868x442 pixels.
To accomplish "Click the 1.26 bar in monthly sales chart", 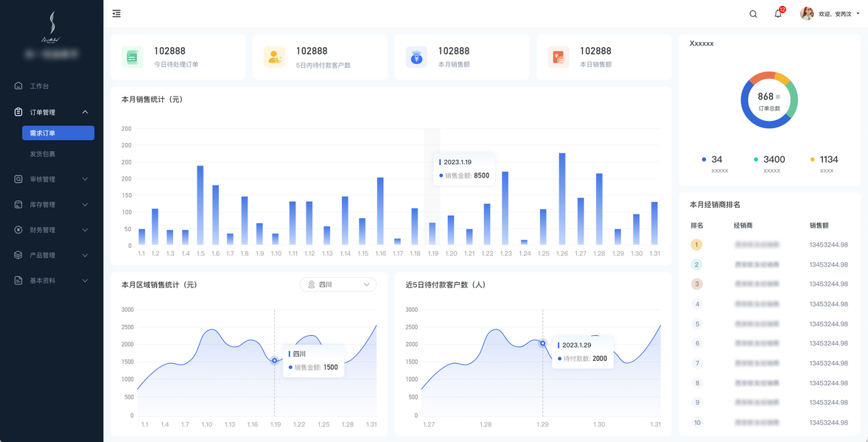I will (562, 199).
